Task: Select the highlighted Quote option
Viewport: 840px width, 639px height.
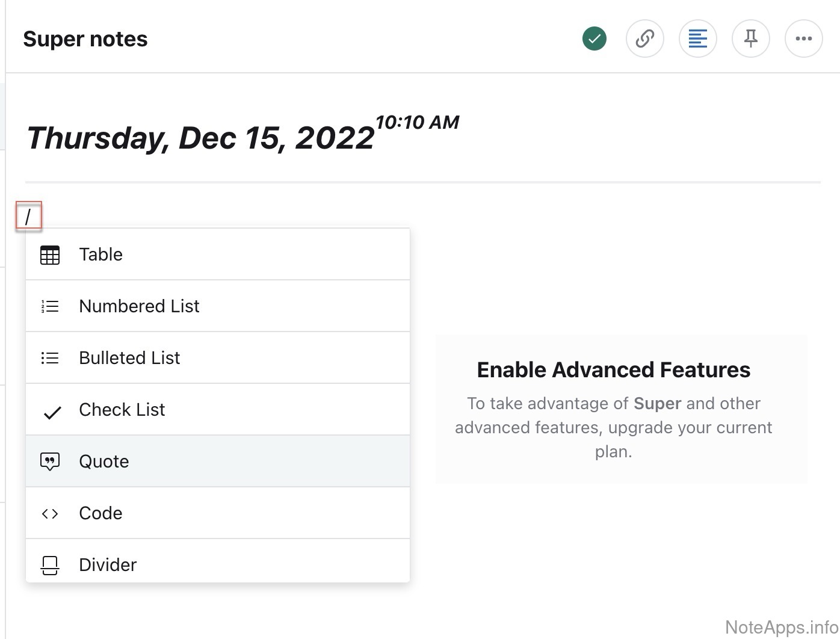Action: click(104, 461)
